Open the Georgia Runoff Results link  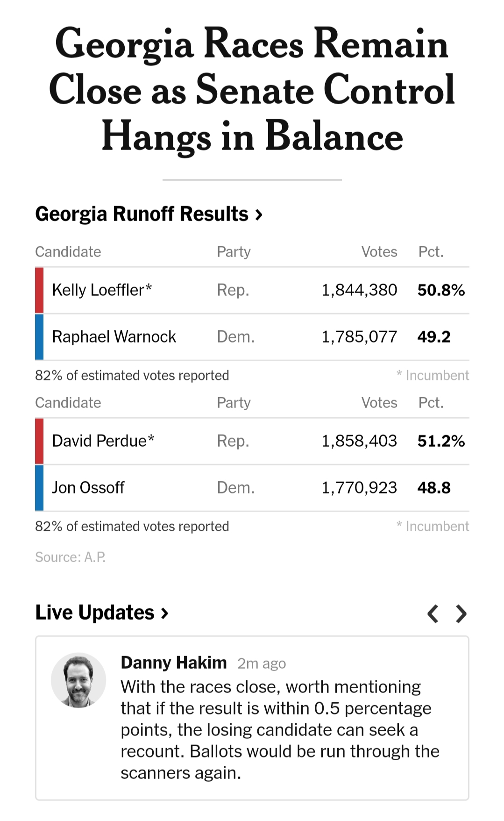click(149, 214)
